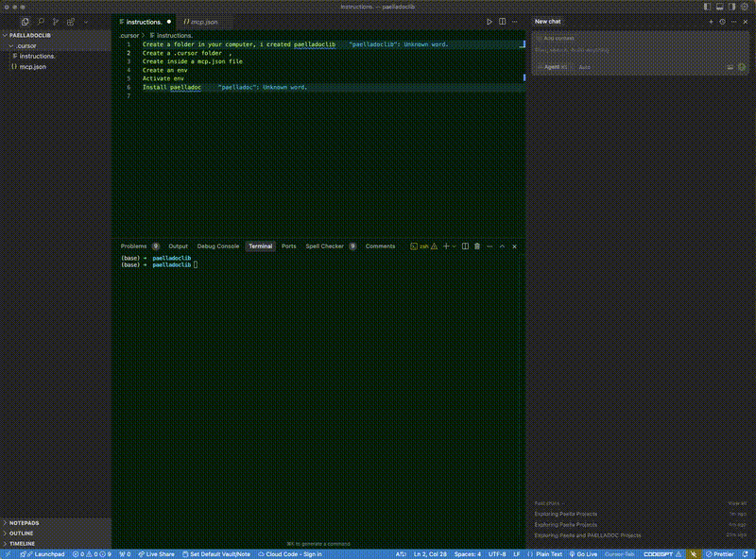Screen dimensions: 756x559
Task: Split the terminal pane
Action: (x=463, y=246)
